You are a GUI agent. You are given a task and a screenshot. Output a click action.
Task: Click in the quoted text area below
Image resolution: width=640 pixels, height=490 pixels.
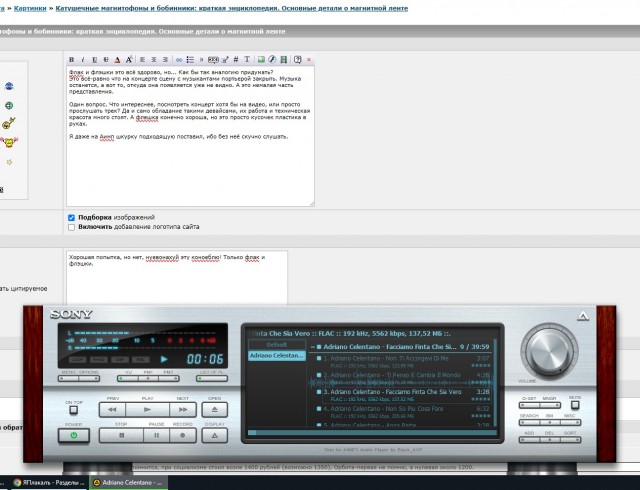pos(177,278)
